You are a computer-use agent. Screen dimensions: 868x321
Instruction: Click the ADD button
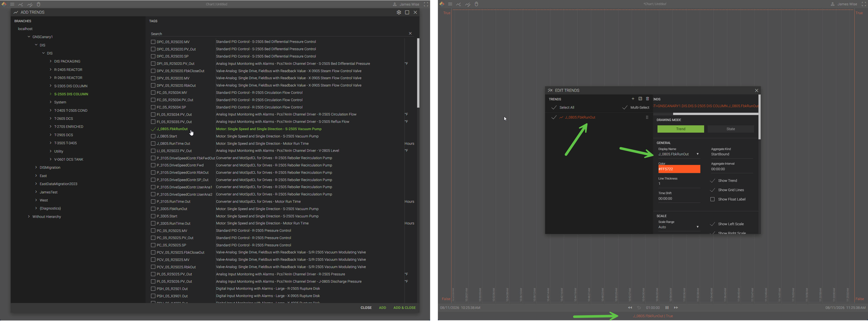click(383, 308)
